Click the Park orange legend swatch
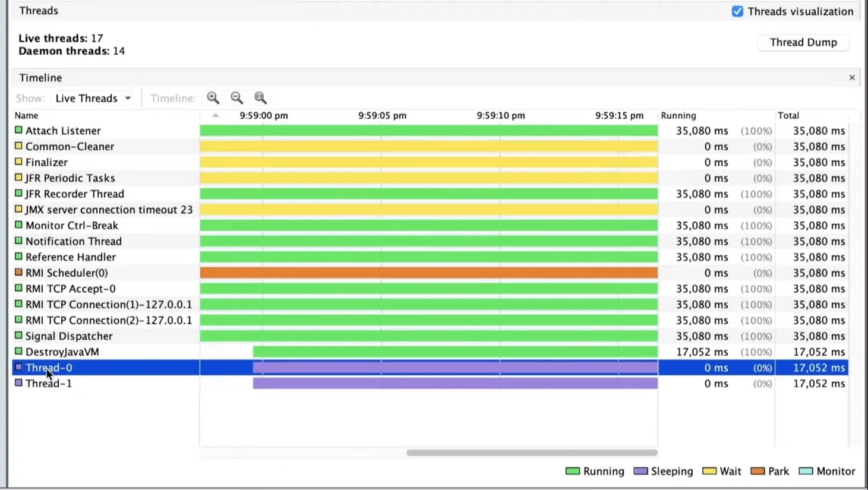868x490 pixels. (757, 471)
